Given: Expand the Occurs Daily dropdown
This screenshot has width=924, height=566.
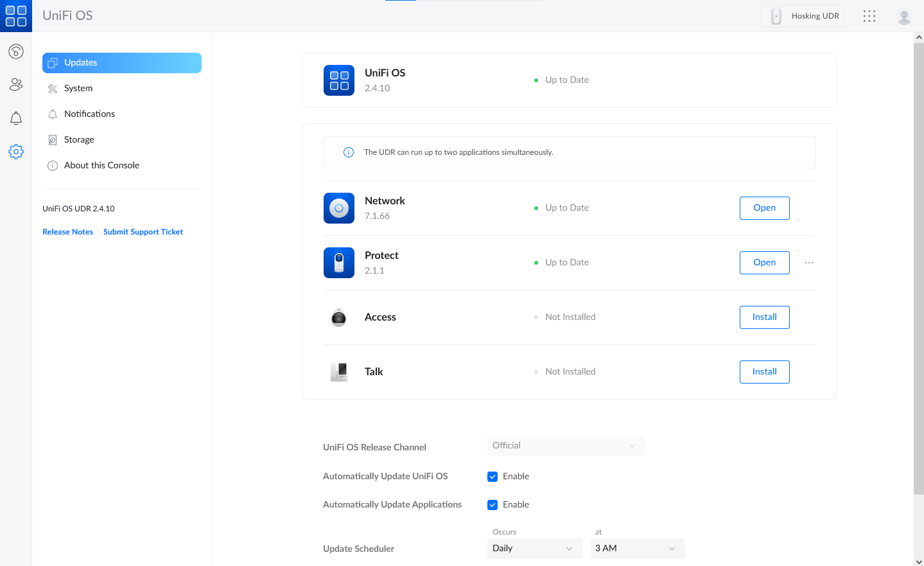Looking at the screenshot, I should 534,549.
